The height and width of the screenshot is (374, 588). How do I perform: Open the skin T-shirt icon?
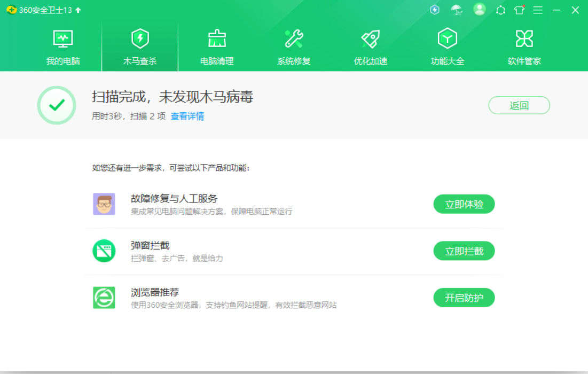tap(519, 10)
